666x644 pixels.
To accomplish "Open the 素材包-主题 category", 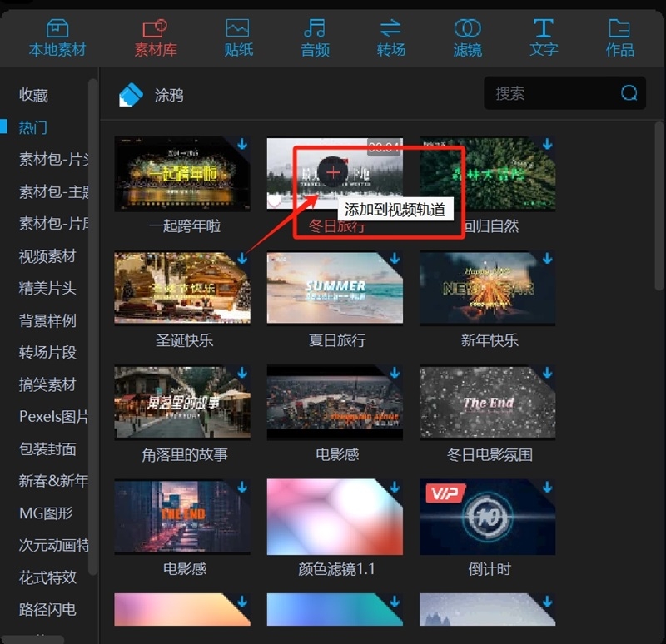I will tap(54, 191).
